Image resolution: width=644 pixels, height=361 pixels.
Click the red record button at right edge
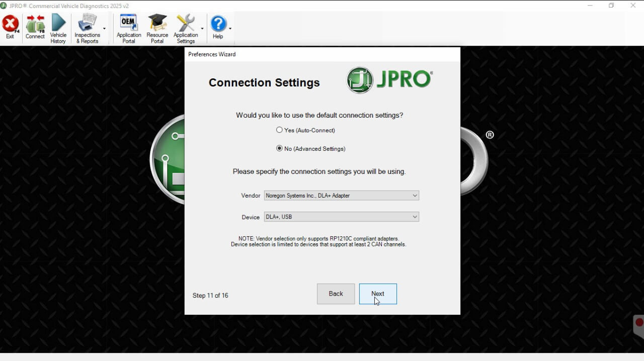639,323
